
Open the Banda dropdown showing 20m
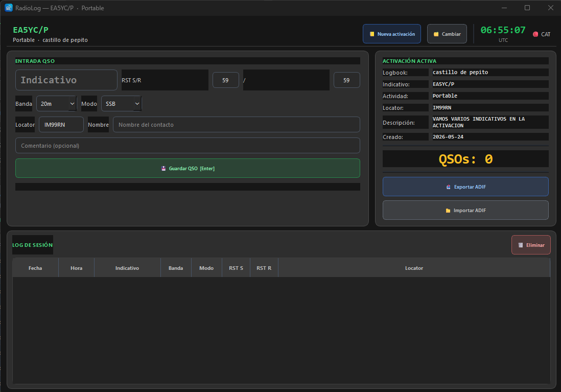point(57,104)
